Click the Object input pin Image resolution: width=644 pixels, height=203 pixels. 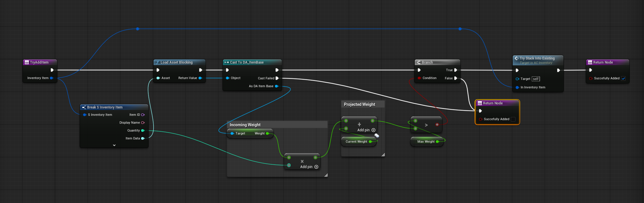[x=228, y=78]
